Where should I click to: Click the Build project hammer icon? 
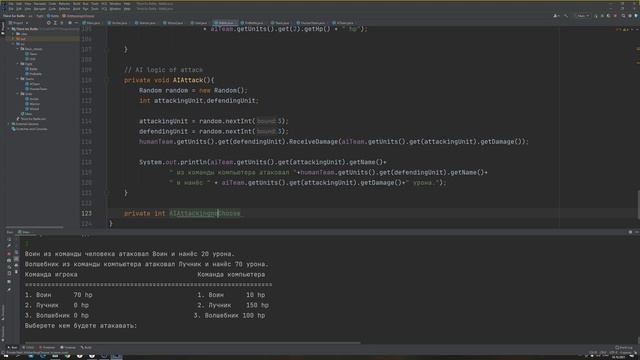click(566, 16)
